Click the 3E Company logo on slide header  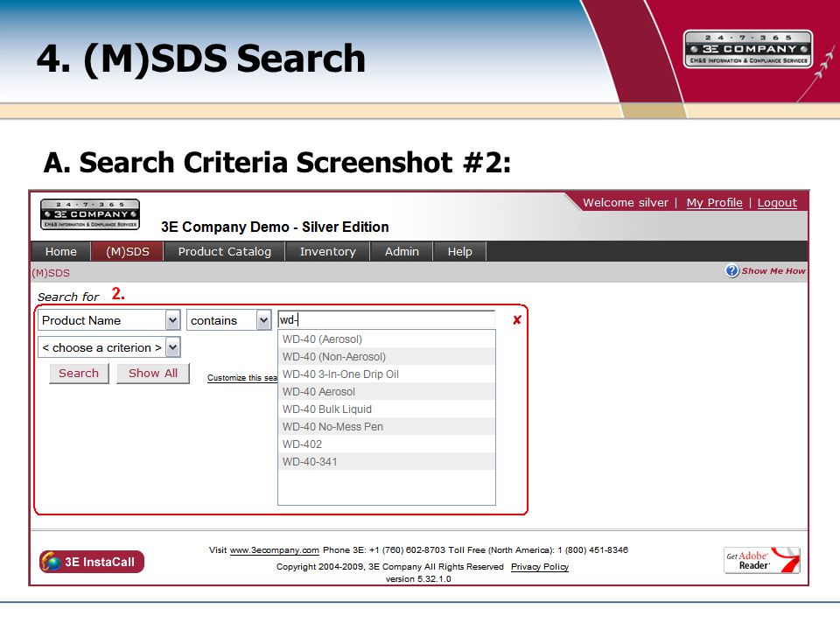coord(748,49)
